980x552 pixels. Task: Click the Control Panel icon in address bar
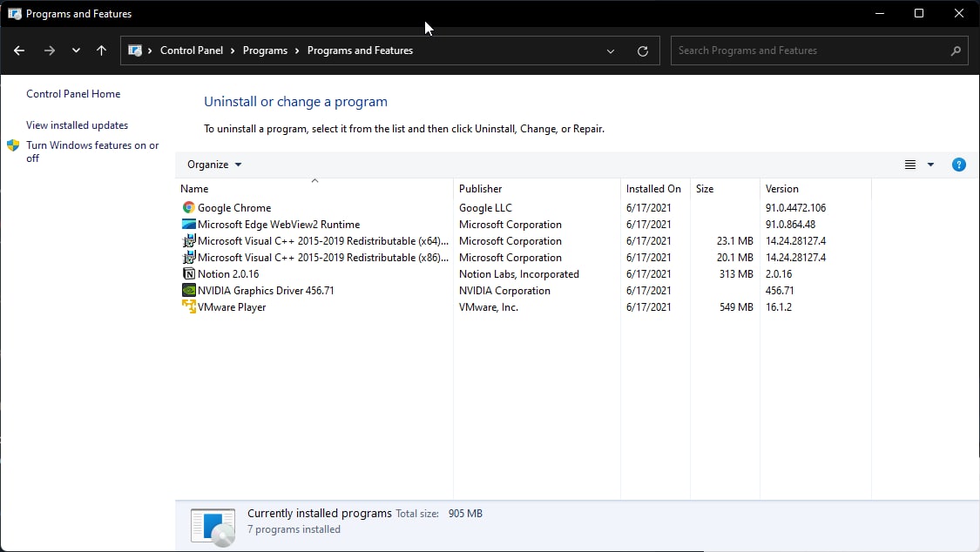[135, 50]
